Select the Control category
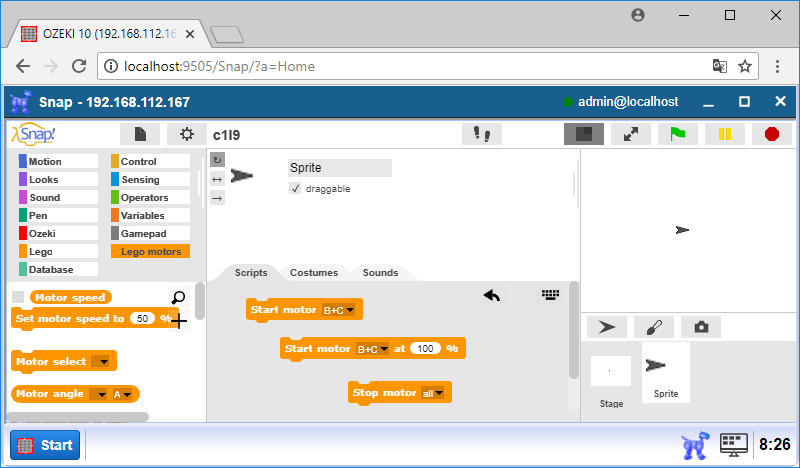The image size is (800, 468). click(x=150, y=161)
